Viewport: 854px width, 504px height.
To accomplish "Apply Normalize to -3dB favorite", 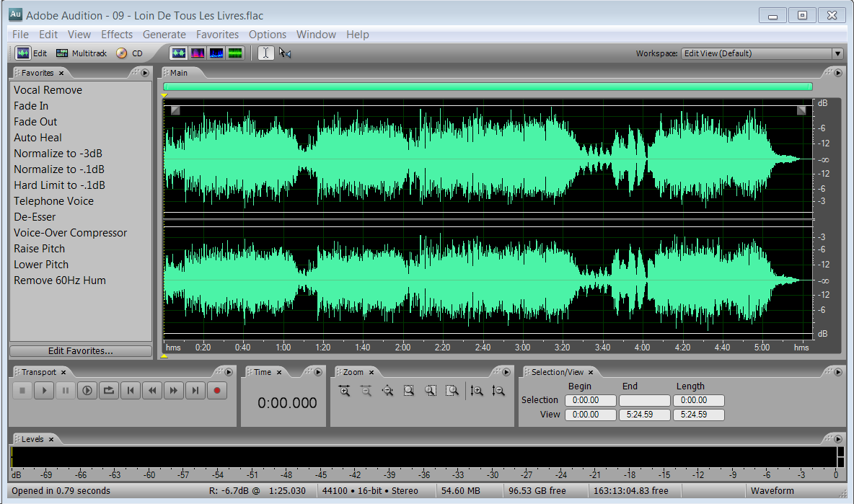I will (58, 153).
